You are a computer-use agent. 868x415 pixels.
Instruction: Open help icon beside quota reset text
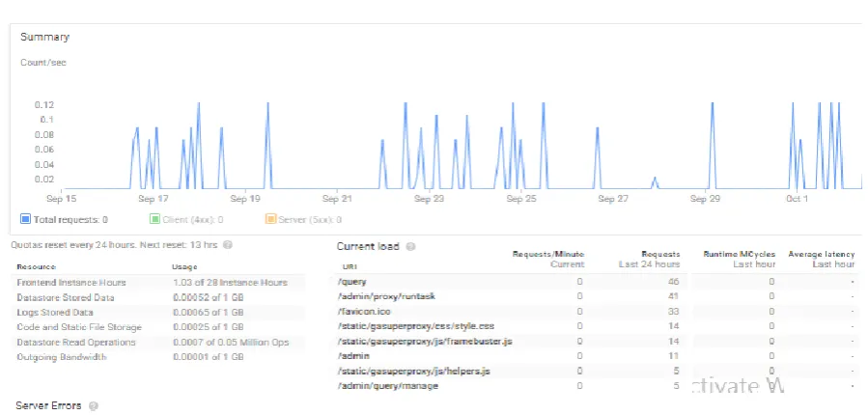click(227, 244)
